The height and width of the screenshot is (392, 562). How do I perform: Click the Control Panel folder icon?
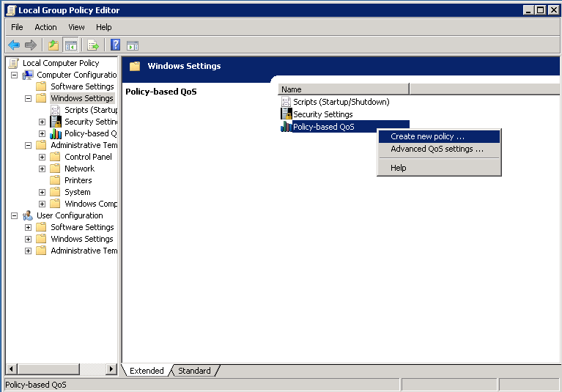(x=55, y=157)
